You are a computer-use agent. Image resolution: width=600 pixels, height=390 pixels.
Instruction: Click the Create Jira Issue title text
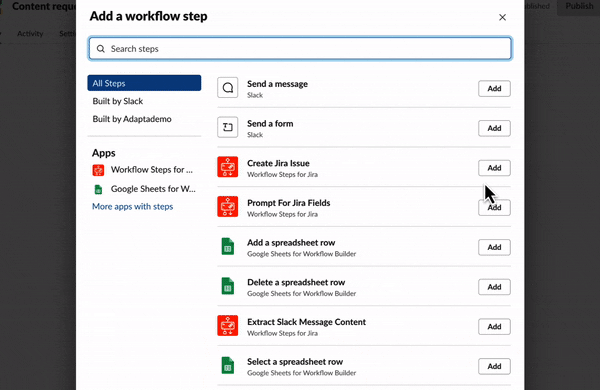click(278, 163)
